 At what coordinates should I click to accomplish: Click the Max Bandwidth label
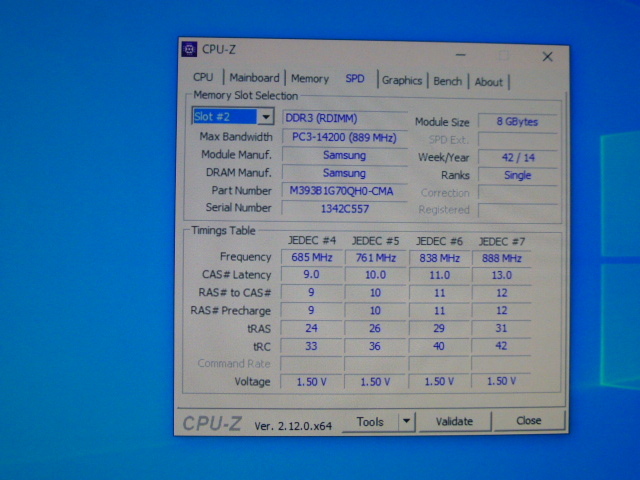click(x=236, y=136)
